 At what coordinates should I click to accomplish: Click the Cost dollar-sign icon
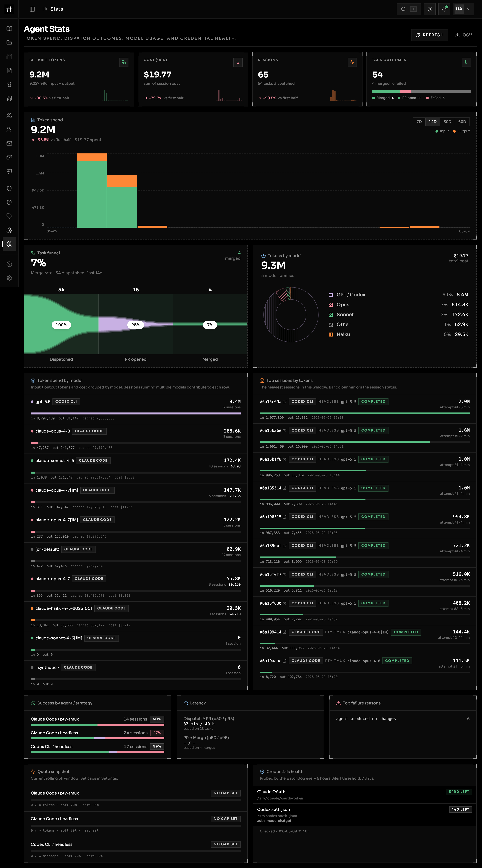[x=238, y=62]
